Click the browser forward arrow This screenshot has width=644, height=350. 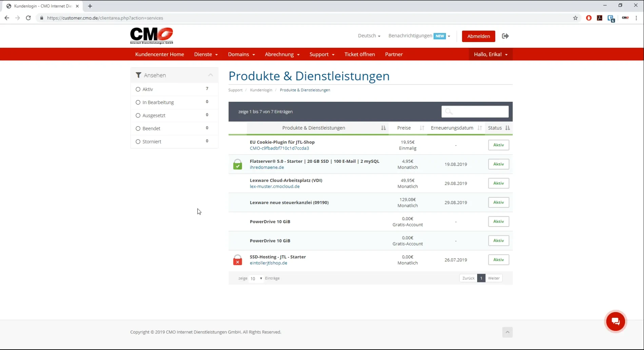(18, 18)
